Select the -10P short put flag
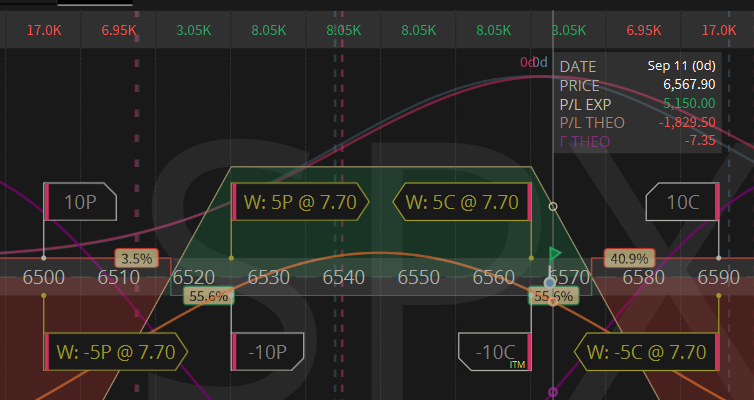The width and height of the screenshot is (754, 400). [x=267, y=351]
